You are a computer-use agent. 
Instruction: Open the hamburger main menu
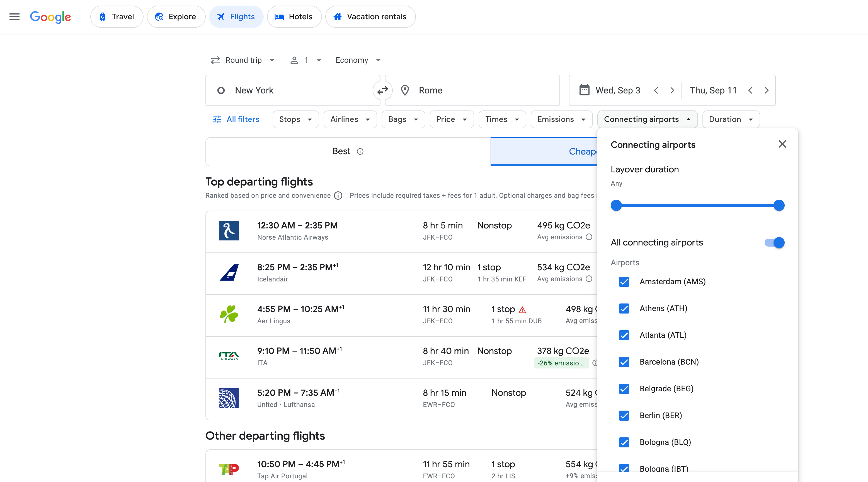tap(14, 16)
